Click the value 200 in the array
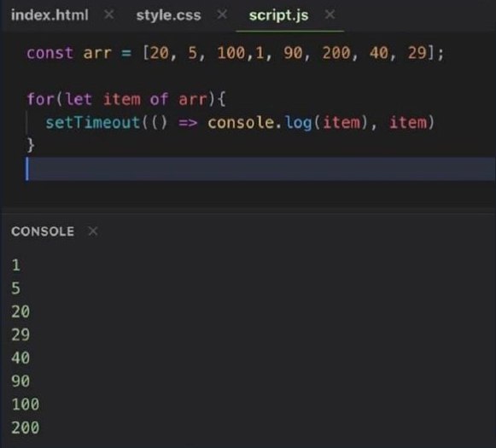 pos(336,53)
